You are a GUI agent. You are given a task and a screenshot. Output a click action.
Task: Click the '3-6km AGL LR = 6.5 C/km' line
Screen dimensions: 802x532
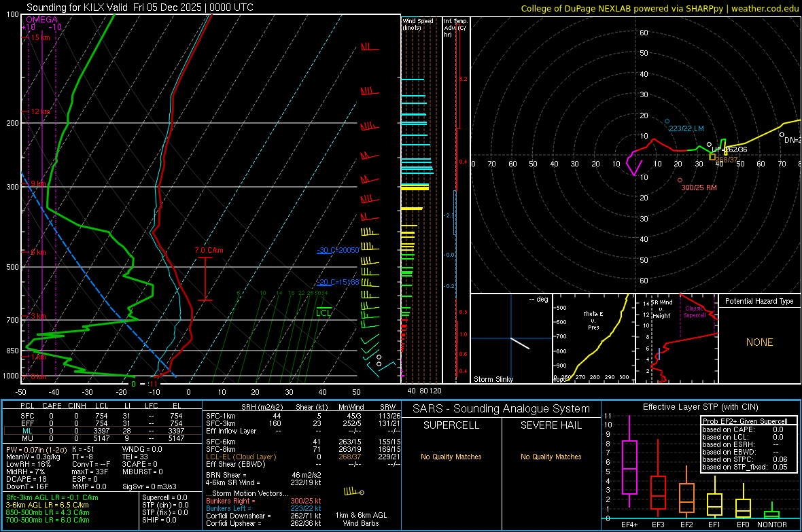[x=48, y=505]
